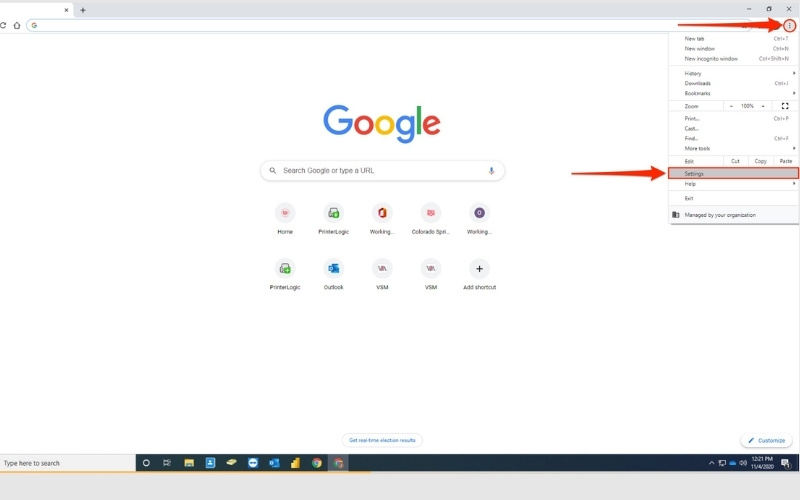Select New tab from Chrome menu

point(734,39)
